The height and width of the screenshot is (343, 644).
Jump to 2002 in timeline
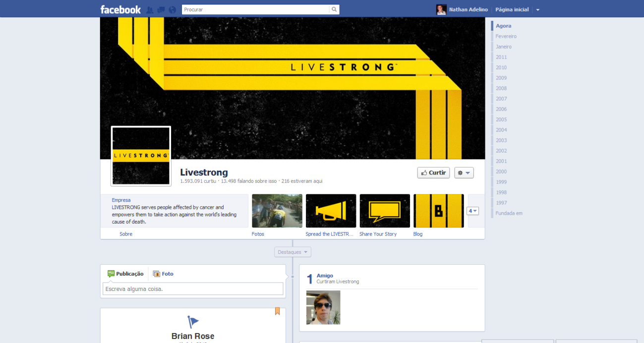pyautogui.click(x=501, y=151)
